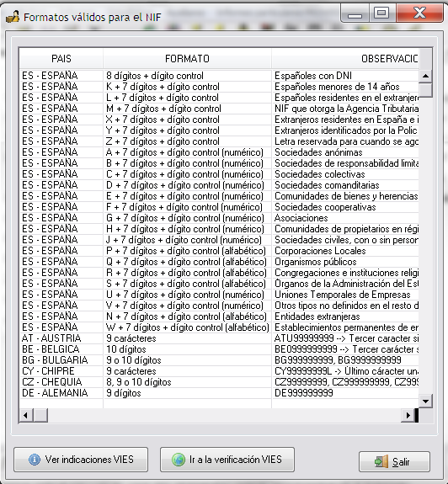Click 'Asociaciones' observation cell
This screenshot has height=484, width=448.
coord(345,218)
